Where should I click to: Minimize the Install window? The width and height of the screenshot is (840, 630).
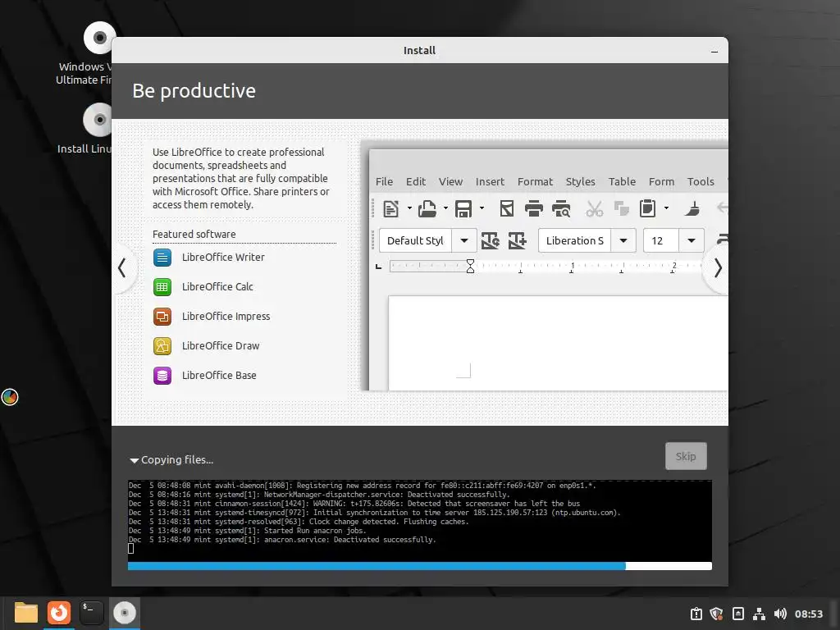(714, 52)
